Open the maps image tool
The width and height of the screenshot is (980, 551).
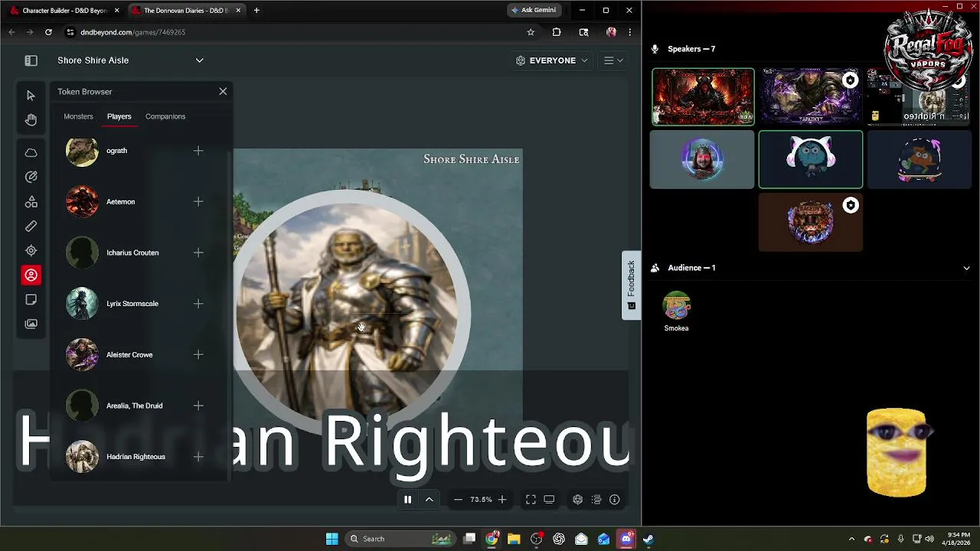[x=31, y=324]
